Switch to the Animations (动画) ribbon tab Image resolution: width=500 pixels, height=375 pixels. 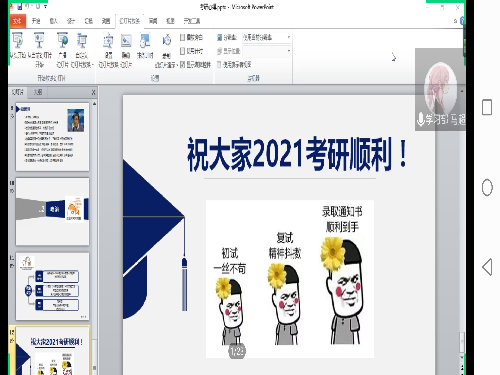click(x=106, y=21)
